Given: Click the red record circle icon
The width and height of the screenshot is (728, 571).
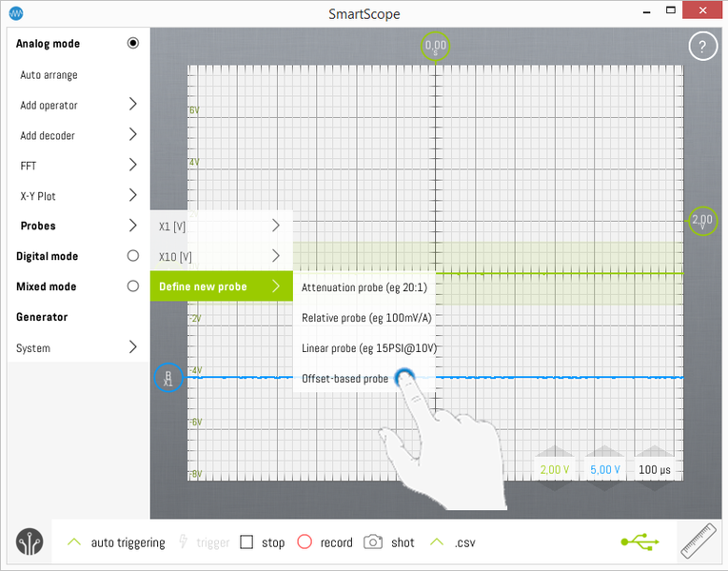Looking at the screenshot, I should coord(305,542).
